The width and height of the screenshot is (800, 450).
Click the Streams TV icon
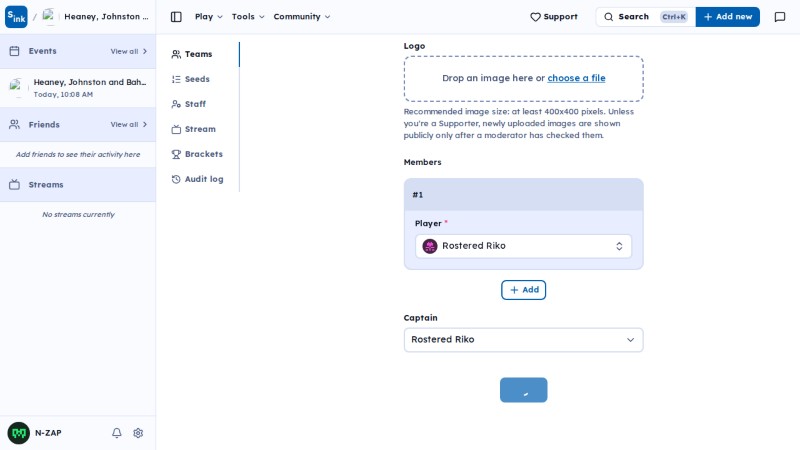pyautogui.click(x=14, y=185)
